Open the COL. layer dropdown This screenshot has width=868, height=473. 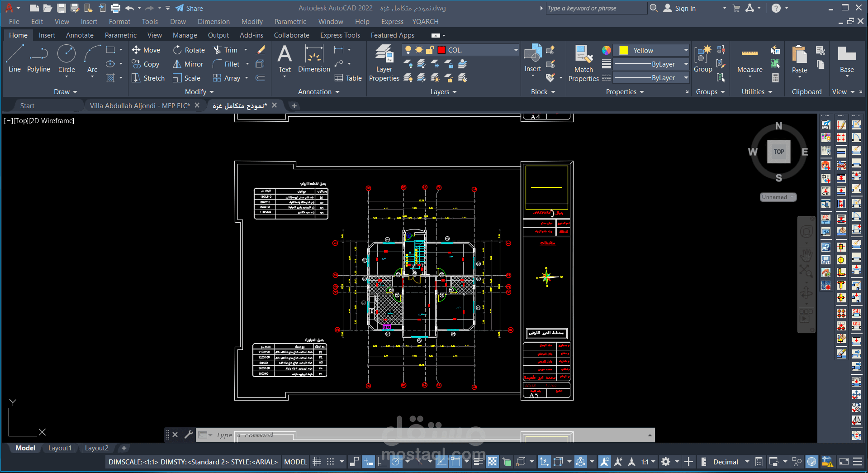(x=516, y=50)
